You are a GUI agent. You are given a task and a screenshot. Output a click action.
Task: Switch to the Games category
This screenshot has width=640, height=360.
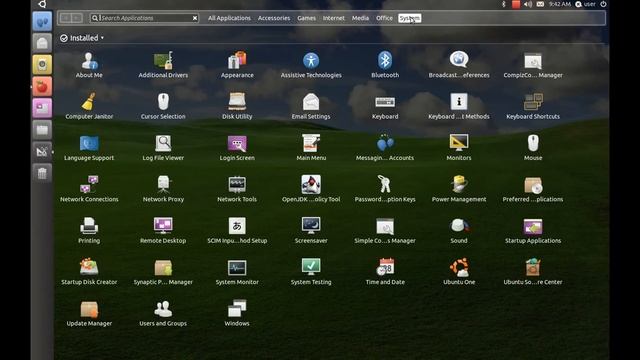click(307, 18)
